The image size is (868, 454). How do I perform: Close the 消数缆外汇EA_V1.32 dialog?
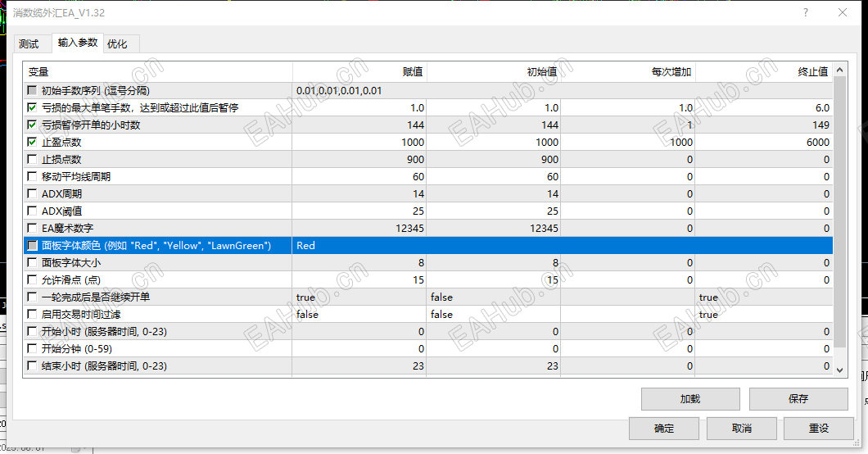(x=843, y=12)
